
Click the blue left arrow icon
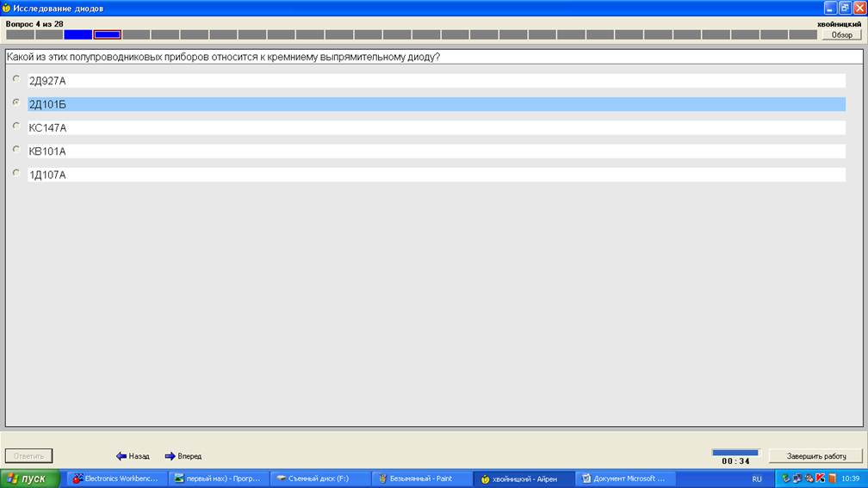coord(121,456)
